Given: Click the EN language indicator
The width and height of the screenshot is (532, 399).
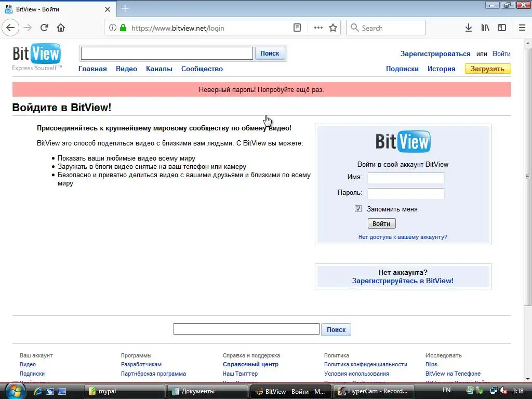Looking at the screenshot, I should click(447, 390).
